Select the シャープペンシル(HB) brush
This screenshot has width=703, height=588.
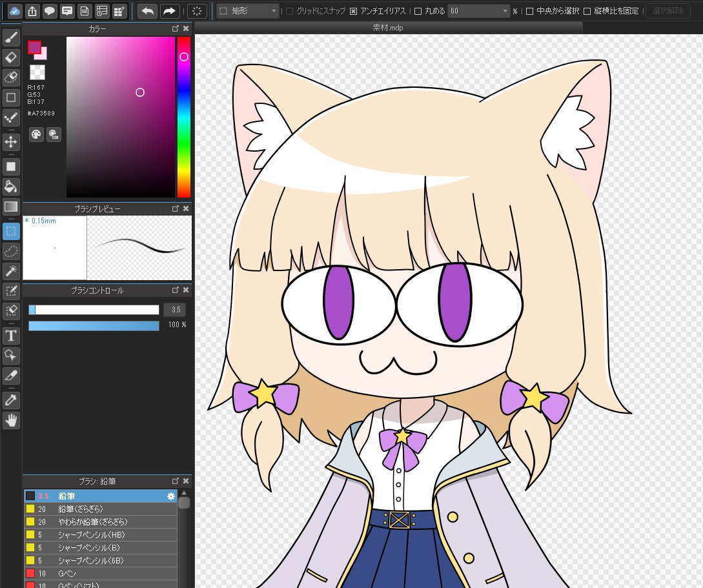[101, 534]
